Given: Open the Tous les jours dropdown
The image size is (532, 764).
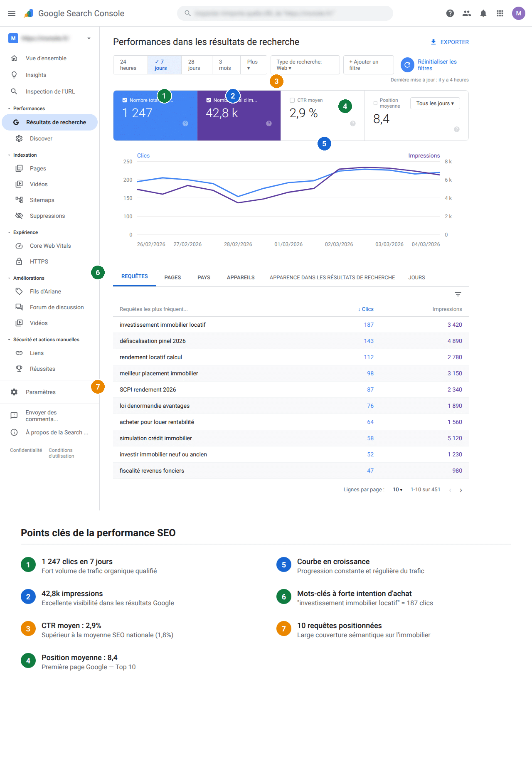Looking at the screenshot, I should 435,104.
